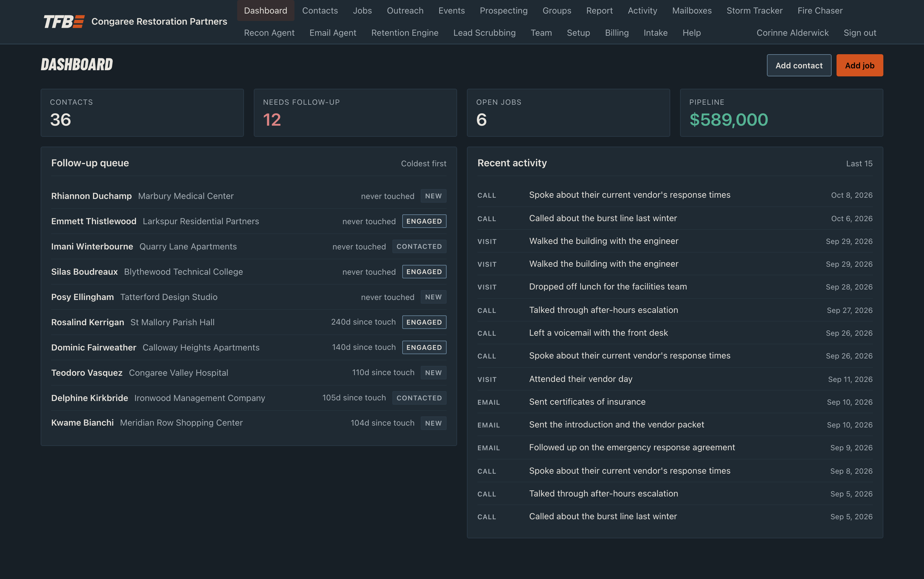Select the Groups nav item

(x=557, y=11)
